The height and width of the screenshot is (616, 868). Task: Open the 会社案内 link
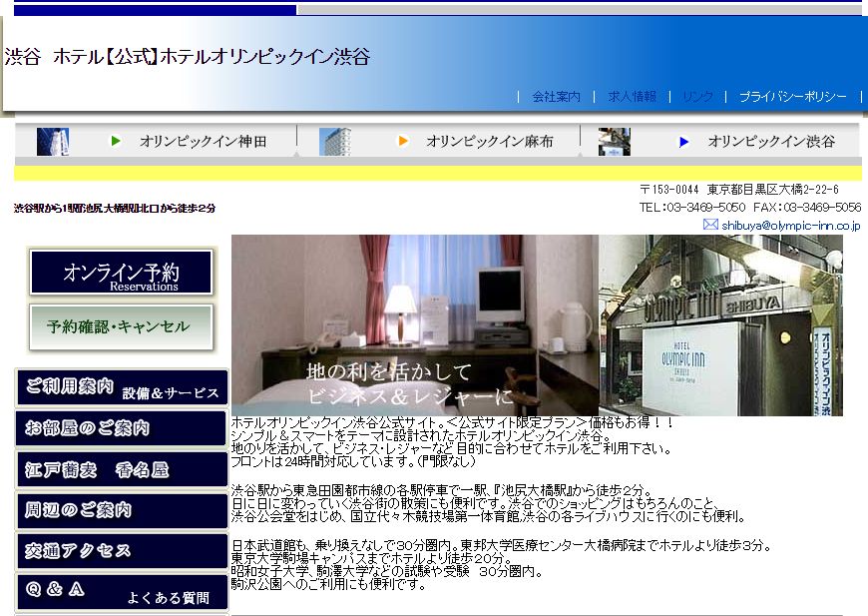click(556, 97)
